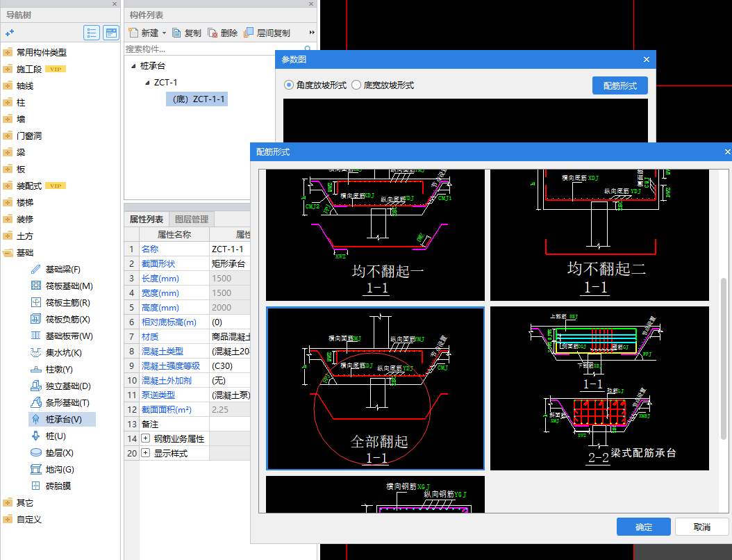This screenshot has width=732, height=560.
Task: Expand 钢筋业务属性 property group
Action: click(x=146, y=438)
